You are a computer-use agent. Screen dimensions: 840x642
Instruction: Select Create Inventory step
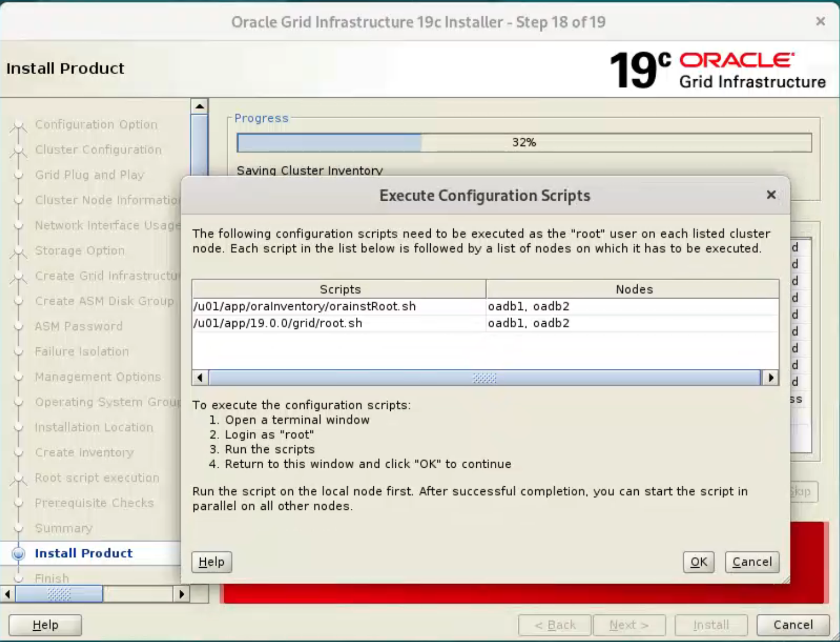coord(84,453)
